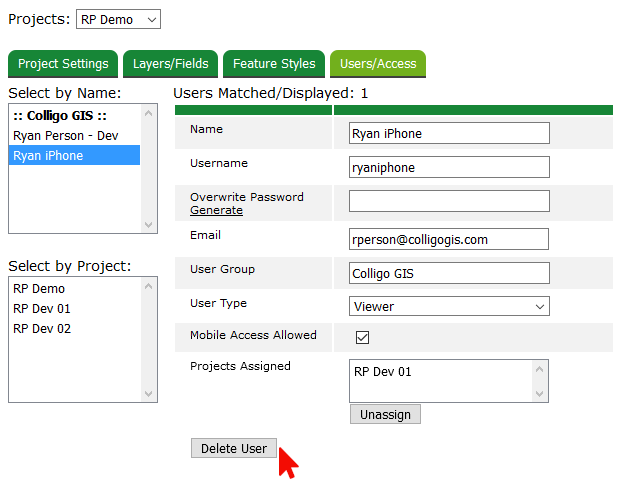The image size is (630, 490).
Task: Choose RP Demo in project list
Action: pyautogui.click(x=39, y=288)
